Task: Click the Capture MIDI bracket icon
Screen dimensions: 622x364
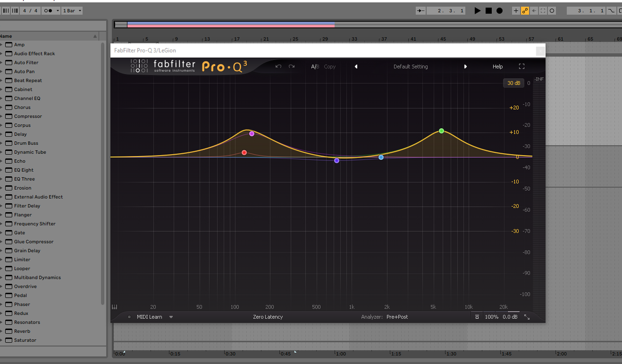Action: (x=543, y=11)
